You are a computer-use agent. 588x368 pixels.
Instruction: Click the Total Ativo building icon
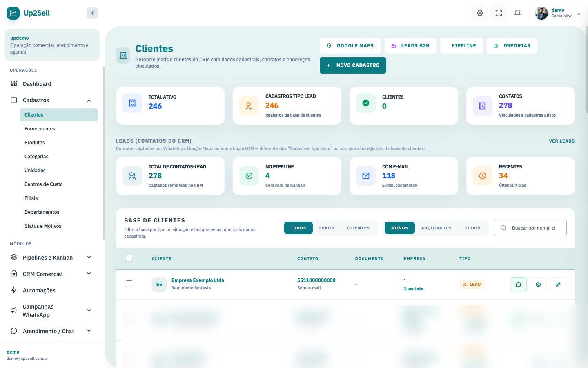point(132,103)
